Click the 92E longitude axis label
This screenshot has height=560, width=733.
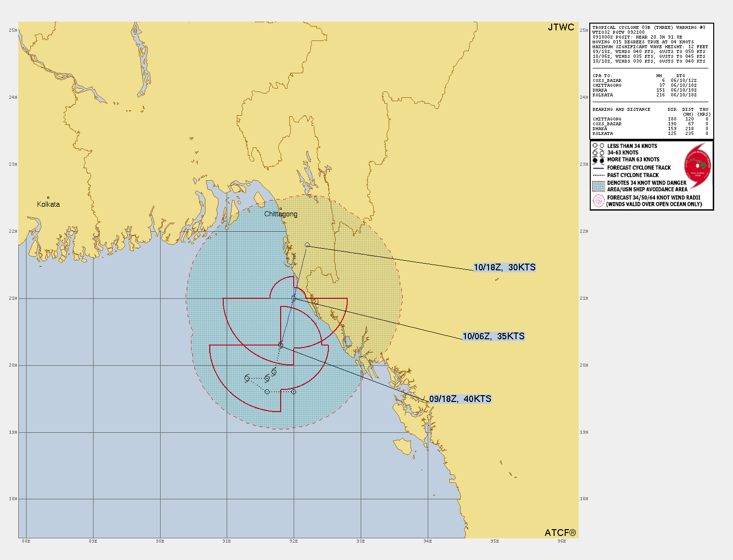coord(294,541)
